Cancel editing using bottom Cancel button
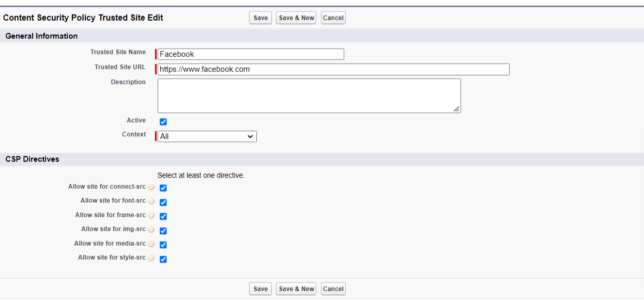The height and width of the screenshot is (300, 644). pos(333,289)
